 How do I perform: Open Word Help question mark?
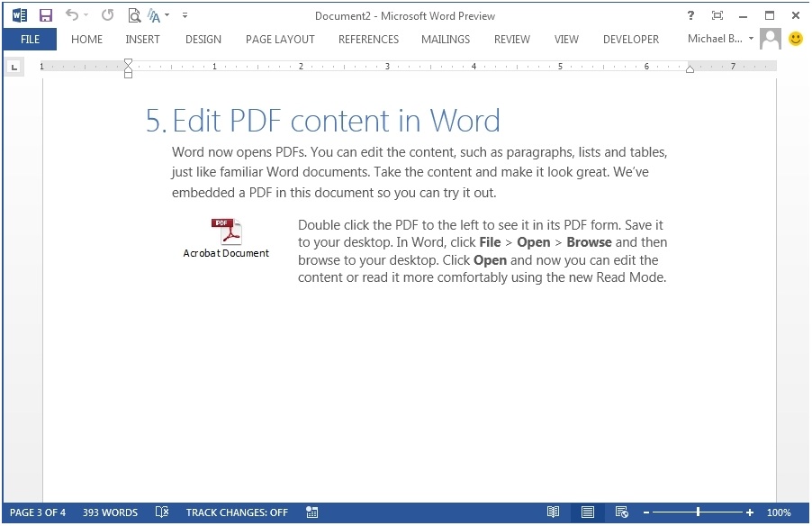pyautogui.click(x=690, y=15)
